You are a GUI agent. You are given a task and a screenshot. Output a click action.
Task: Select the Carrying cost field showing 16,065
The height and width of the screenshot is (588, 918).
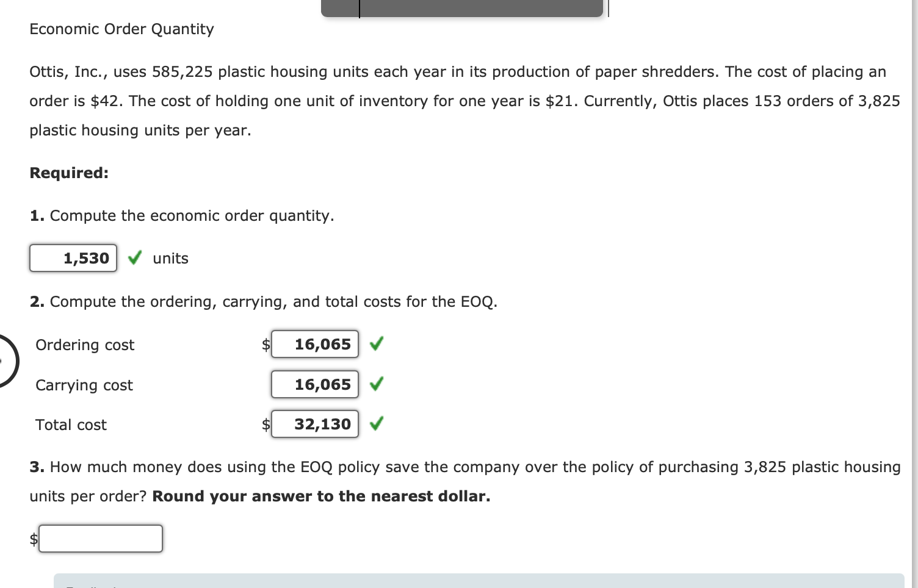point(315,384)
